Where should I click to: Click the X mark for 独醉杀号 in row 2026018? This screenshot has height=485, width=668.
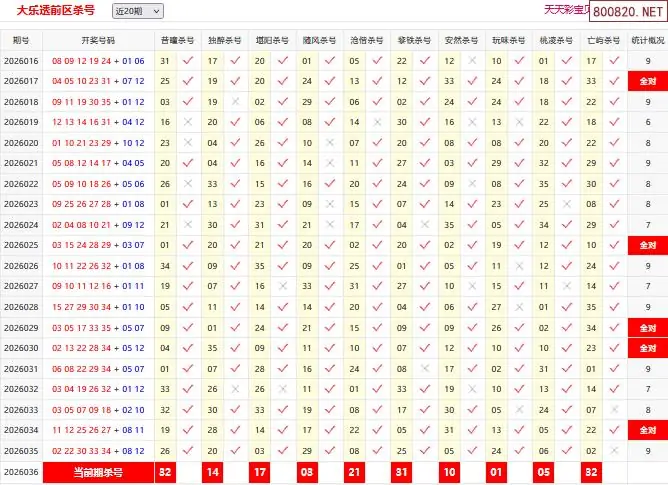(235, 102)
